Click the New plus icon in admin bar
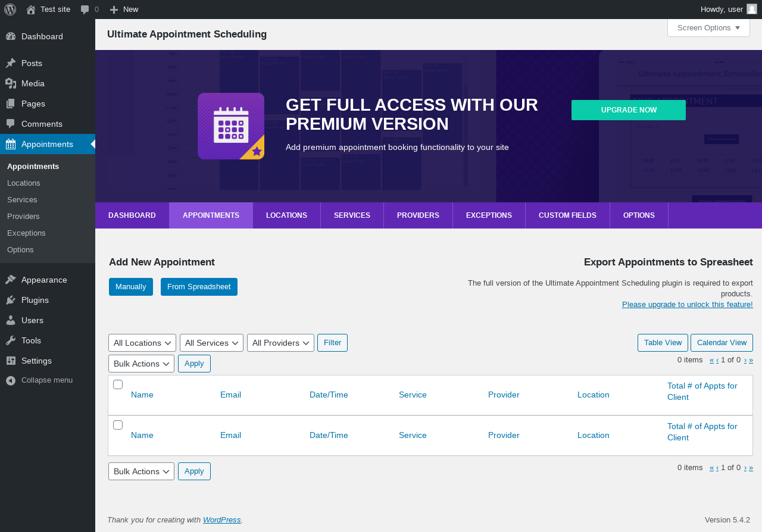 click(x=114, y=10)
